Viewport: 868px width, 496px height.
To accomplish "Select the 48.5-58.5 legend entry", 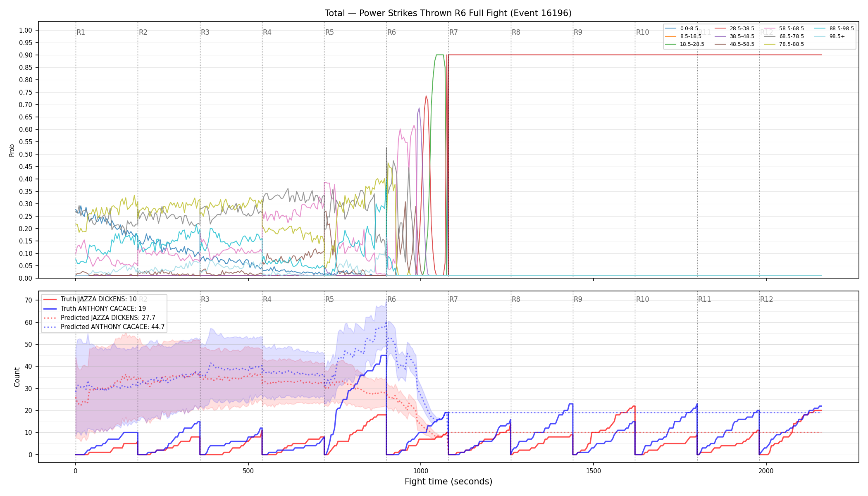I will point(734,44).
